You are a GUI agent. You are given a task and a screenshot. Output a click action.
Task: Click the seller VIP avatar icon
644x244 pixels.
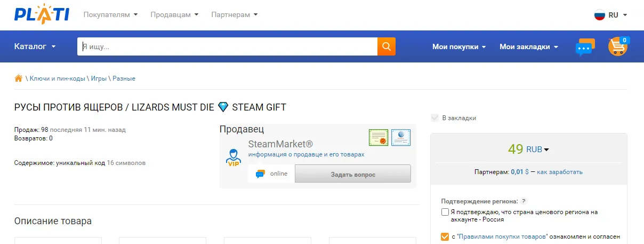coord(234,158)
